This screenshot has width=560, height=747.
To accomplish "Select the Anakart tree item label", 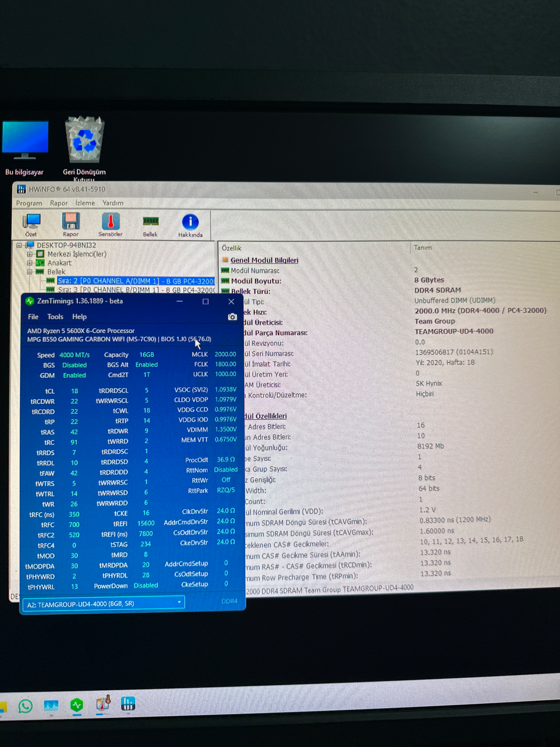I will 59,263.
